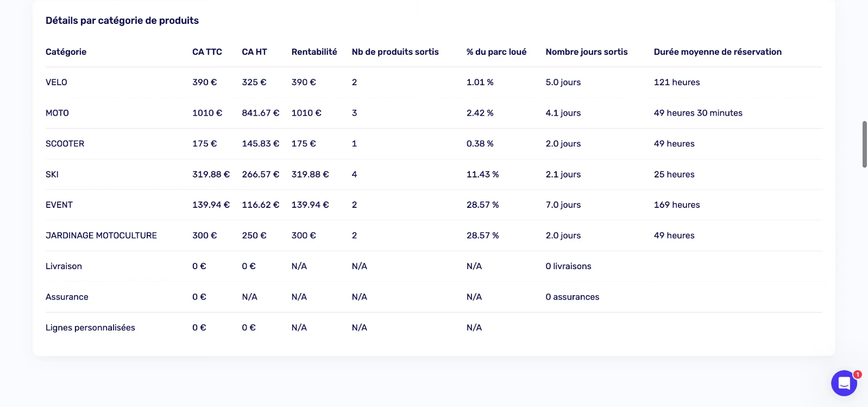Select the Catégorie column header

(x=66, y=52)
